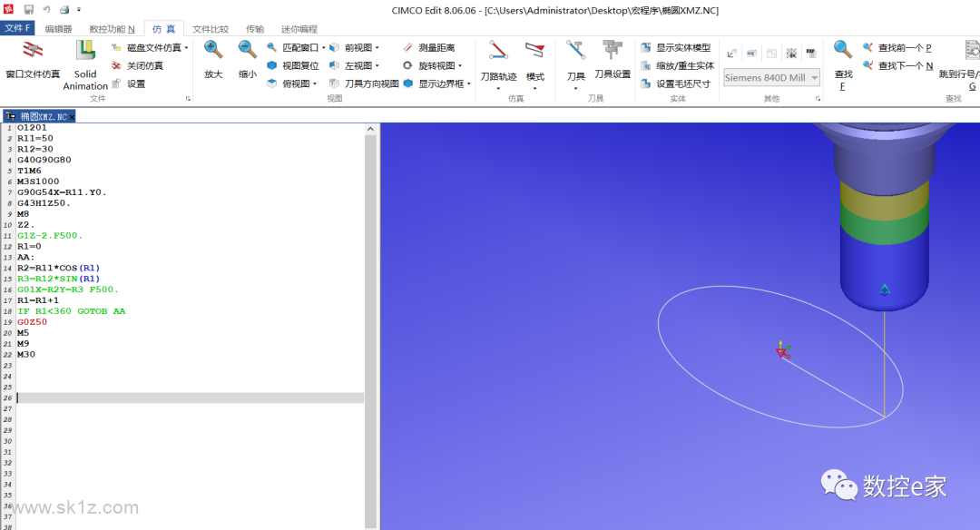Click 缩放/重生实体 zoom/regenerate solid
This screenshot has width=980, height=530.
678,65
